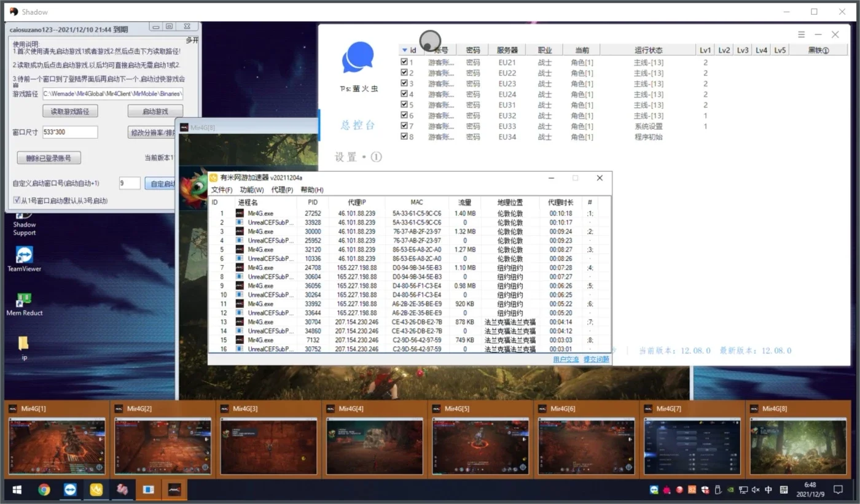This screenshot has width=860, height=504.
Task: Open the hamburger menu in control panel window
Action: [x=801, y=34]
